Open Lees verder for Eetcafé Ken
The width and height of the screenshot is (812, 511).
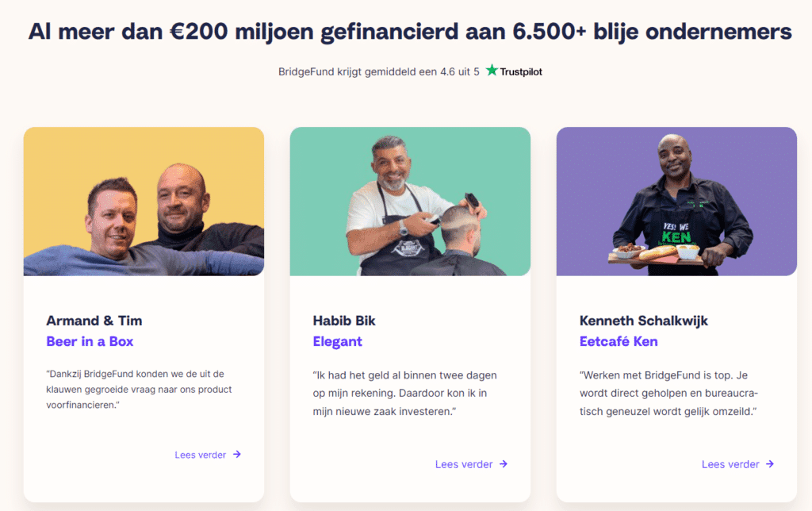tap(730, 464)
